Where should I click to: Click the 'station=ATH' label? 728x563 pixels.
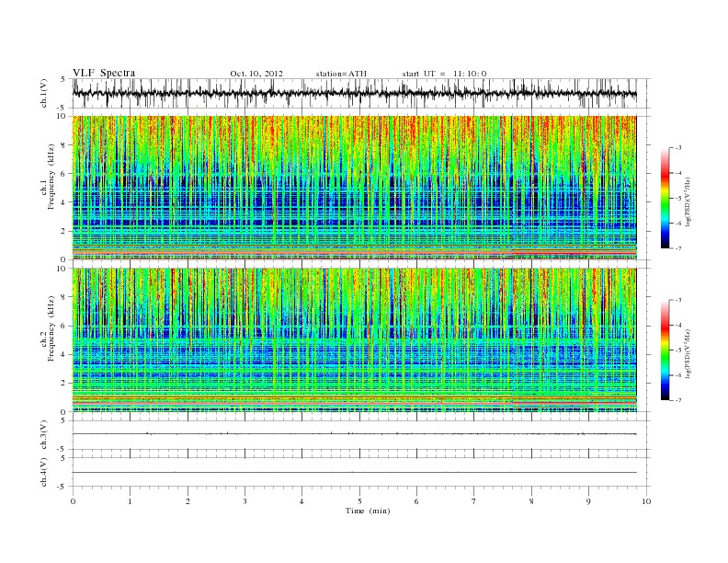(x=341, y=74)
